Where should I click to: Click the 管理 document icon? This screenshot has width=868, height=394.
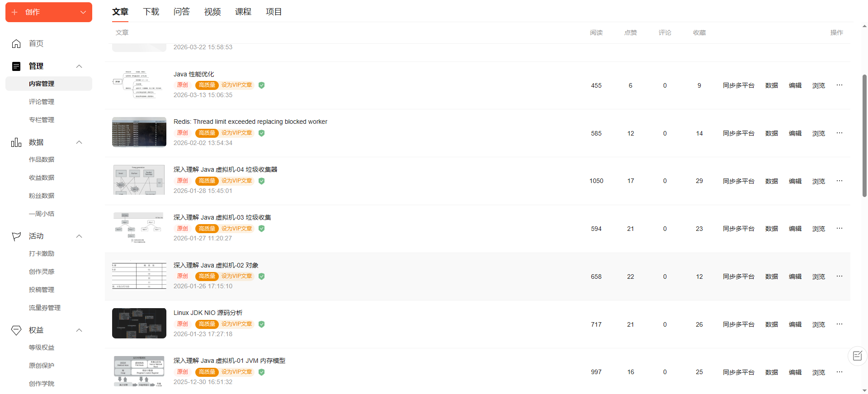click(16, 66)
